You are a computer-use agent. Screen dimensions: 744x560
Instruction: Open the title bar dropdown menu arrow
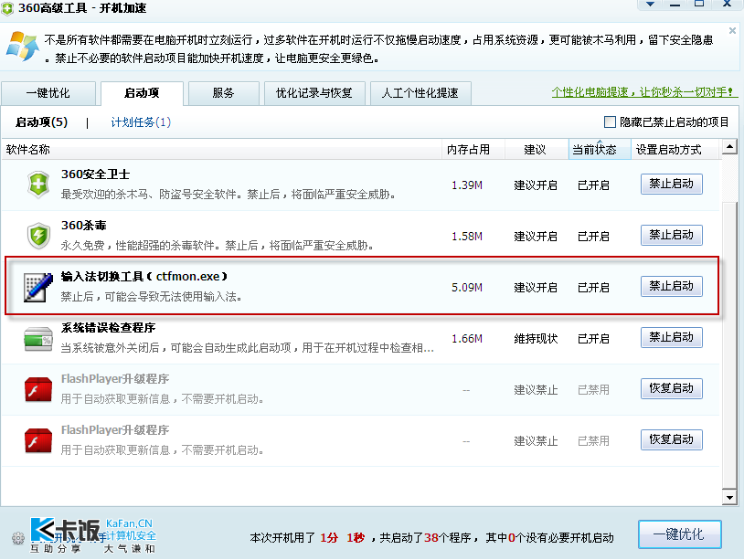point(651,4)
